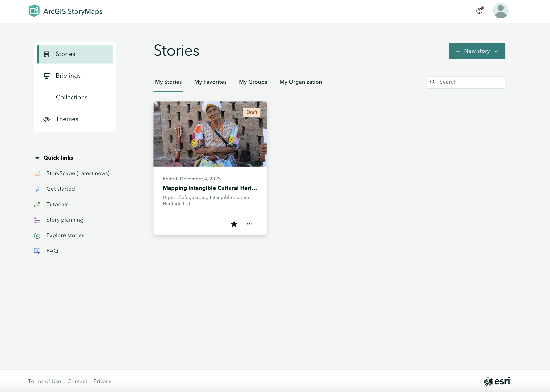Open the Terms of Use link
Image resolution: width=550 pixels, height=392 pixels.
(44, 381)
